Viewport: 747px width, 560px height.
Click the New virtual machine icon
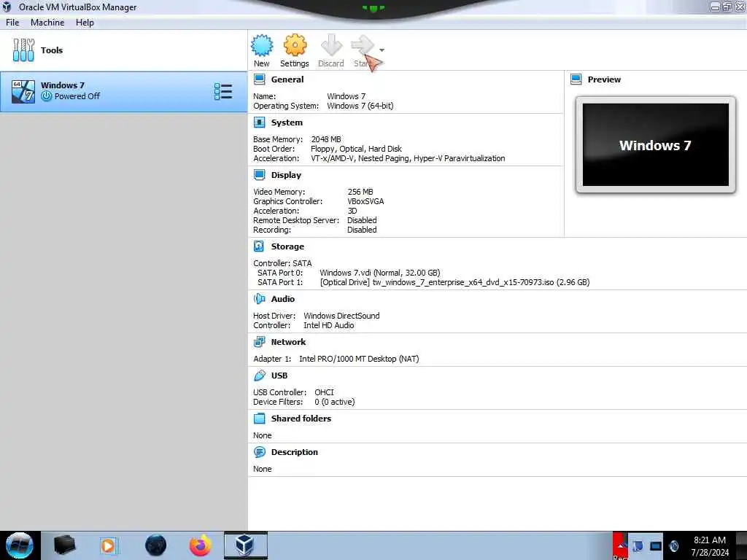tap(262, 45)
